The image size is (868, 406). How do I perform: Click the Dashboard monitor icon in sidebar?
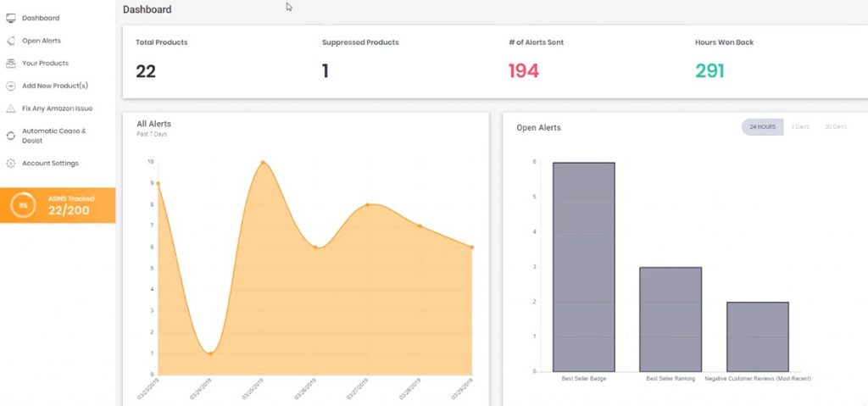(10, 19)
